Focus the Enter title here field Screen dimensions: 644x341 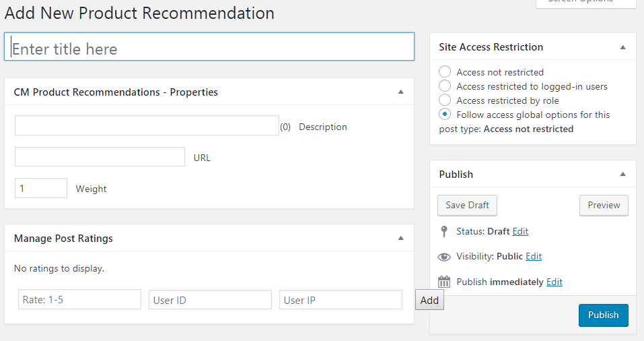209,49
